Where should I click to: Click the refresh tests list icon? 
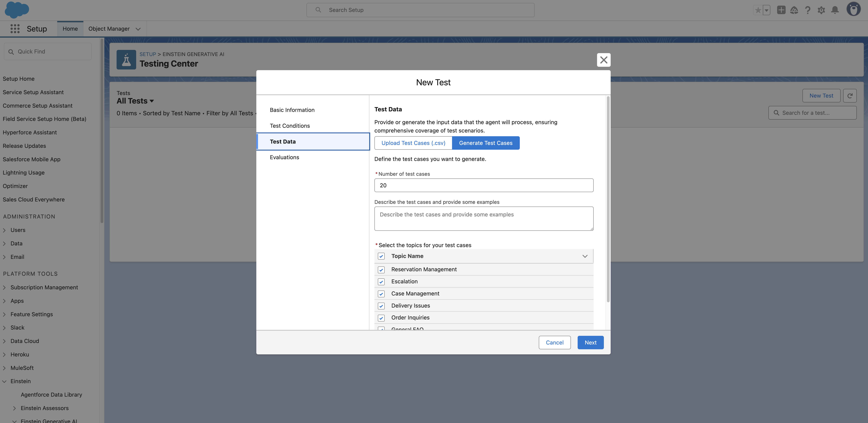(x=850, y=96)
